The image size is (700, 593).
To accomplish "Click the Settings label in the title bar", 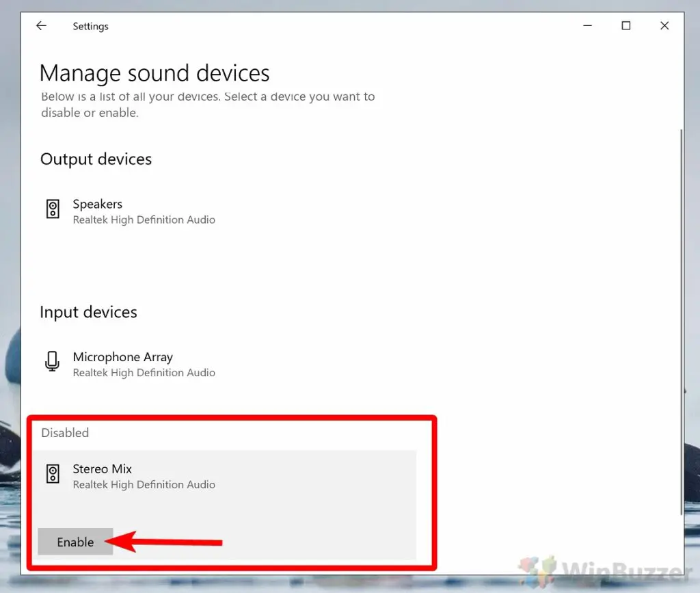I will (90, 26).
